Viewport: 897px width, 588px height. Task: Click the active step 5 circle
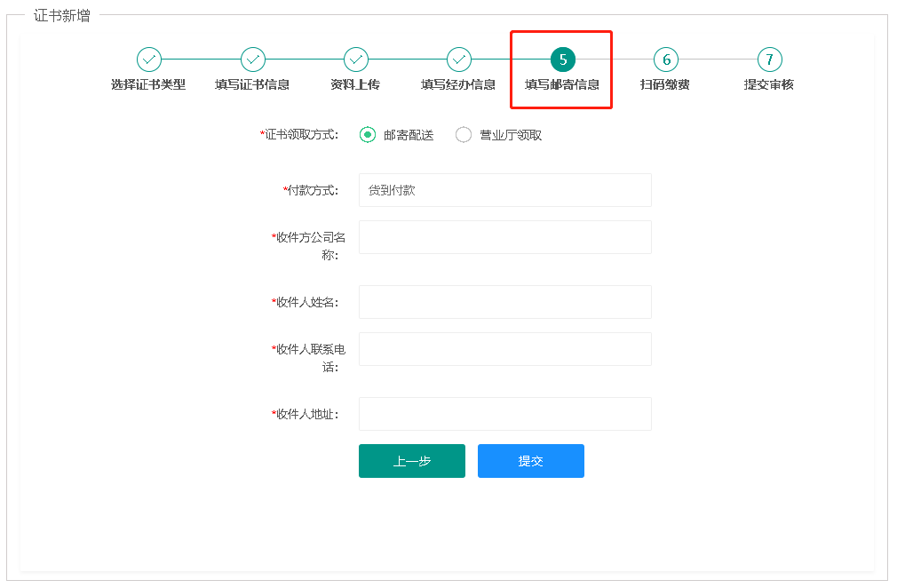pos(562,60)
